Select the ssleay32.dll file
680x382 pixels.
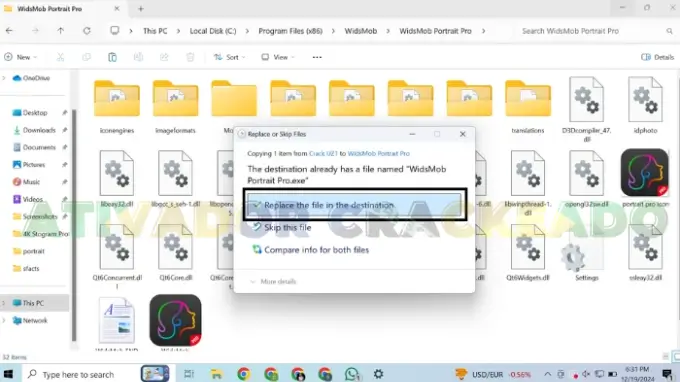pyautogui.click(x=645, y=252)
